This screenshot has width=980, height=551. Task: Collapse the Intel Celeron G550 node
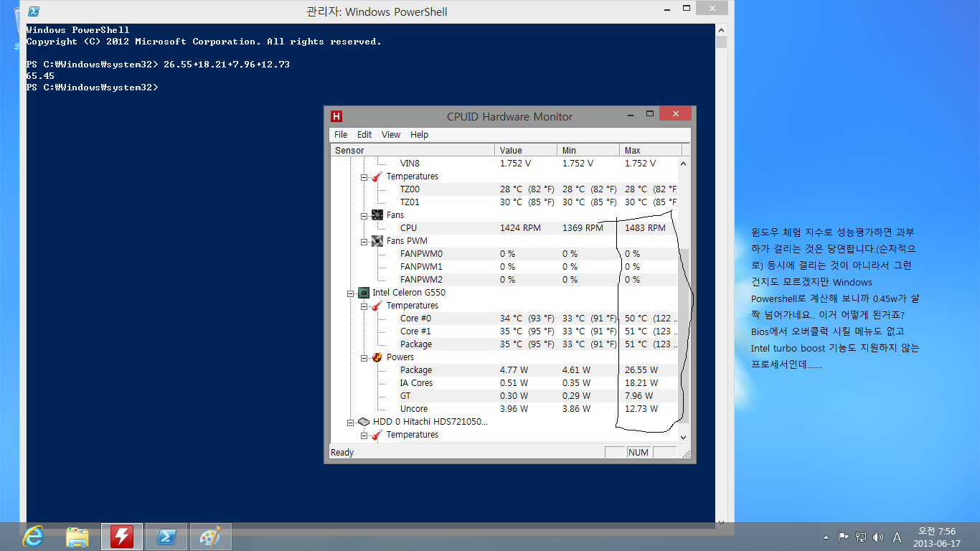(x=351, y=293)
